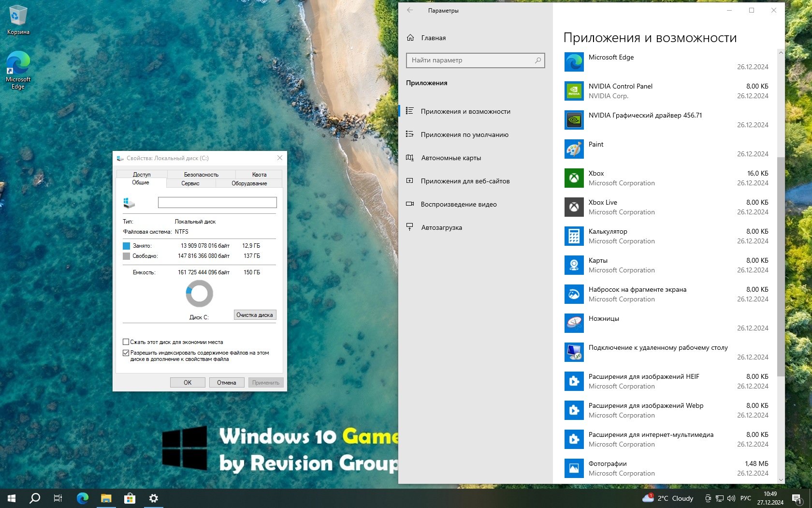
Task: Enable the compress this disk checkbox
Action: pyautogui.click(x=126, y=342)
